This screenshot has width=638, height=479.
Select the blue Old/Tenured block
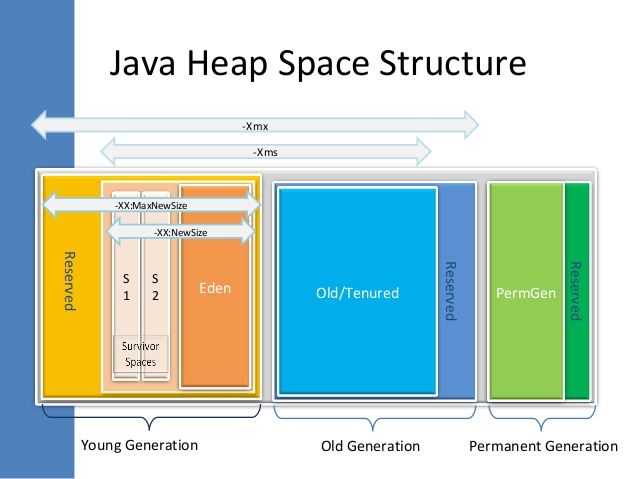pyautogui.click(x=357, y=291)
